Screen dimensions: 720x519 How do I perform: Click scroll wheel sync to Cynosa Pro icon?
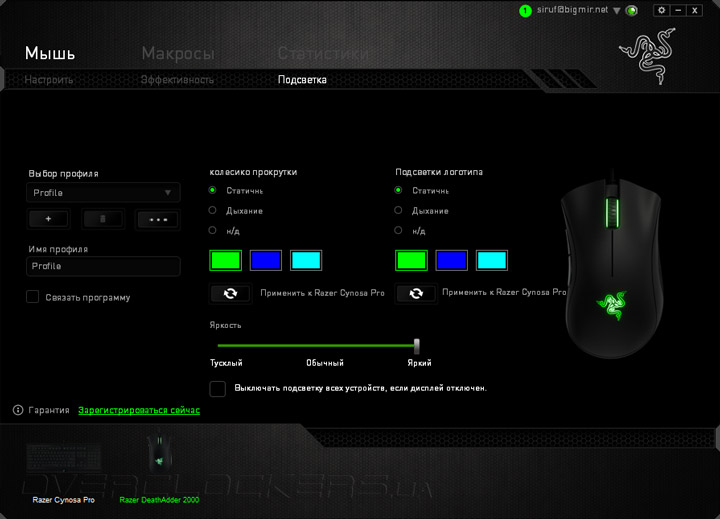pyautogui.click(x=231, y=293)
